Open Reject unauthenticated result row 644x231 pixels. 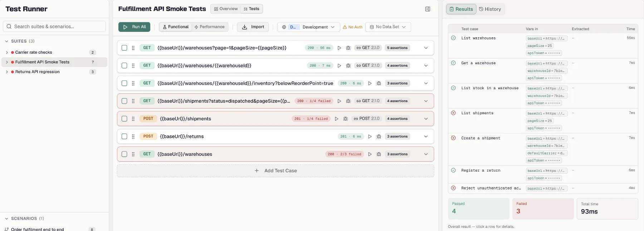click(x=543, y=188)
